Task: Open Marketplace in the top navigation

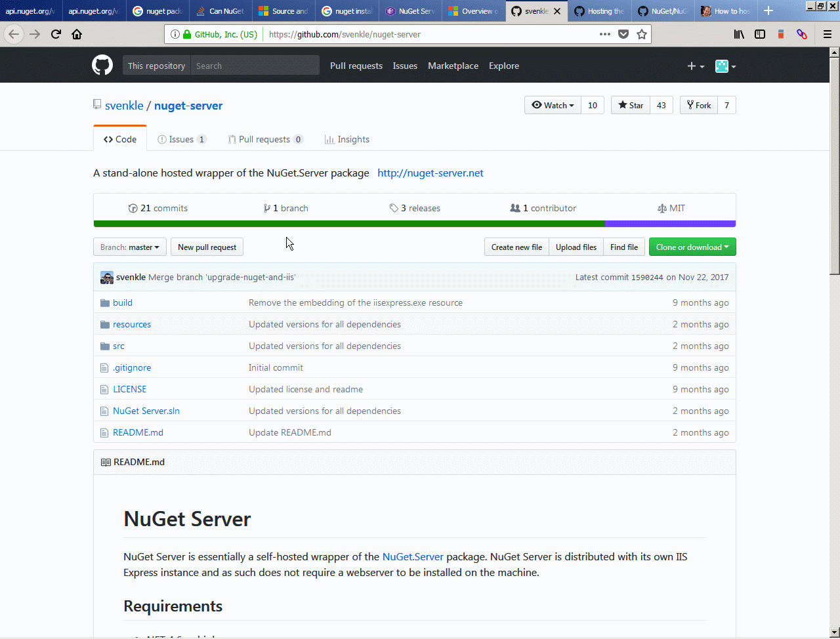Action: click(453, 66)
